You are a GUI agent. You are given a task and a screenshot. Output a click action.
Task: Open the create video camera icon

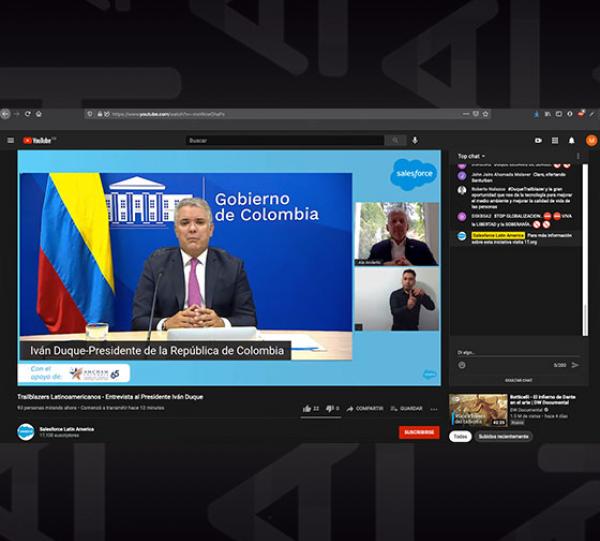[539, 140]
